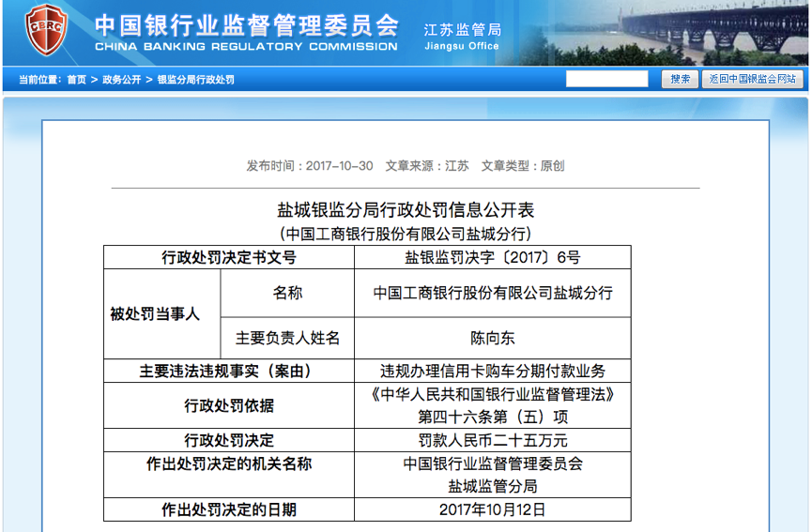Viewport: 812px width, 532px height.
Task: Select the date 2017年10月12日
Action: pos(493,509)
